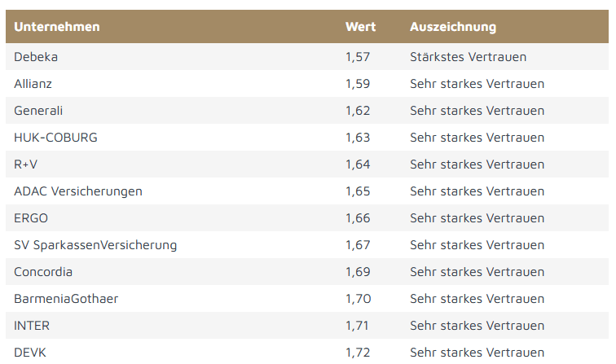
Task: Click ADAC Versicherungen in the list
Action: [x=78, y=191]
